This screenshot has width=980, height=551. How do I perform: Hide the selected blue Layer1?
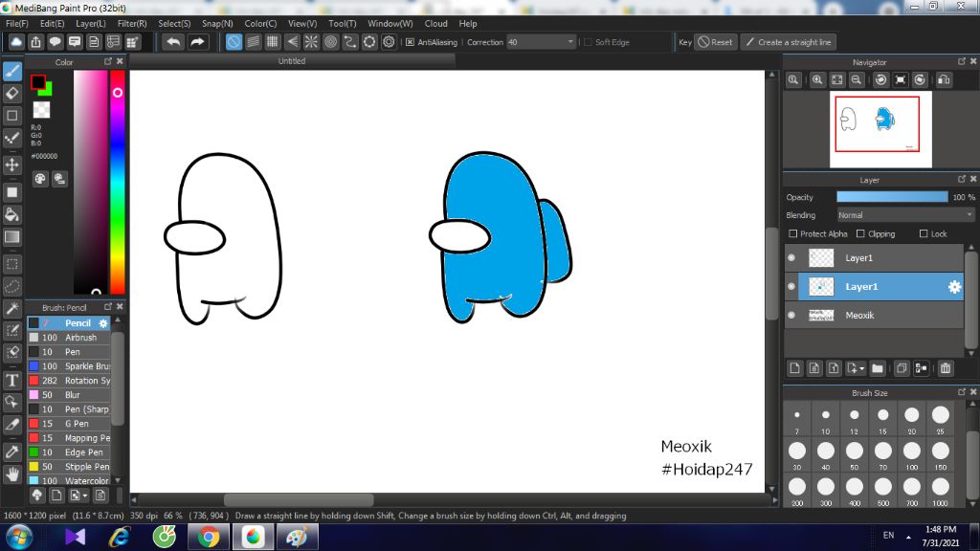[x=791, y=287]
